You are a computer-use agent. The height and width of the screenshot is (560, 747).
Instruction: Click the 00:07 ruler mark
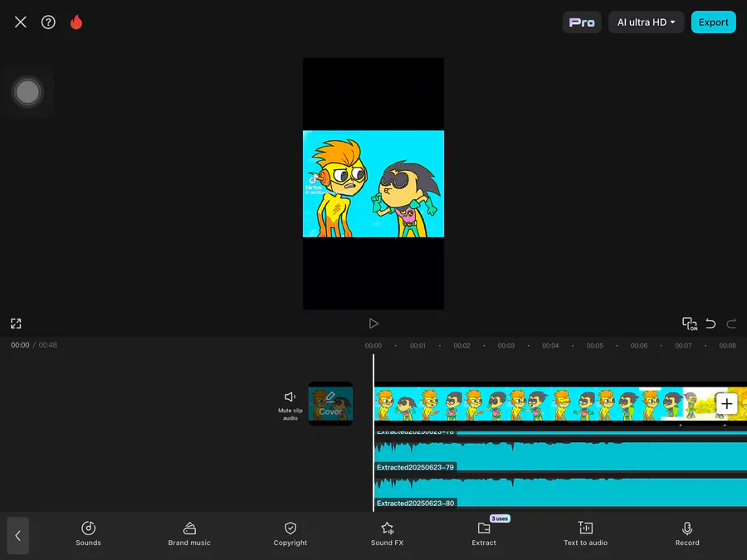[683, 346]
